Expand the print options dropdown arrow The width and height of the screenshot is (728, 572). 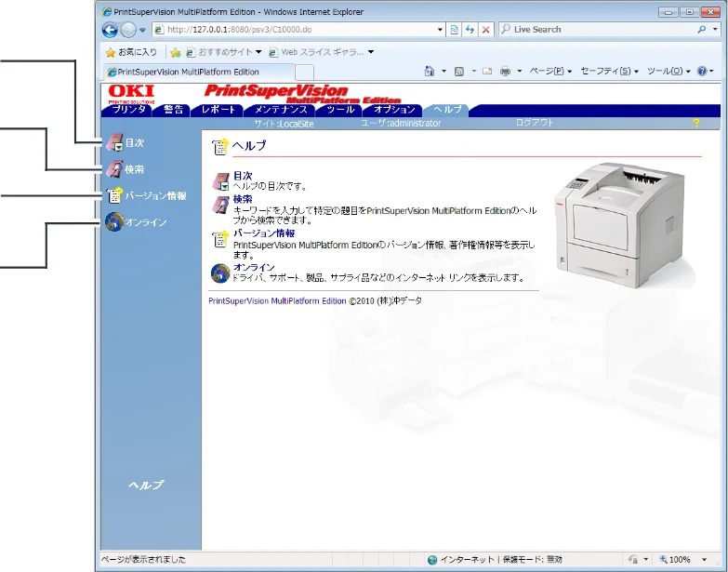pyautogui.click(x=520, y=71)
